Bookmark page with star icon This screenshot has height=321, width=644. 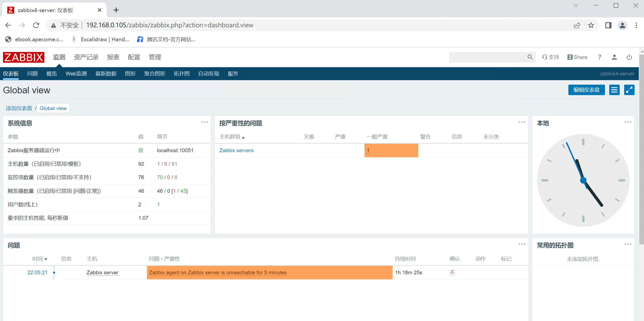click(591, 25)
